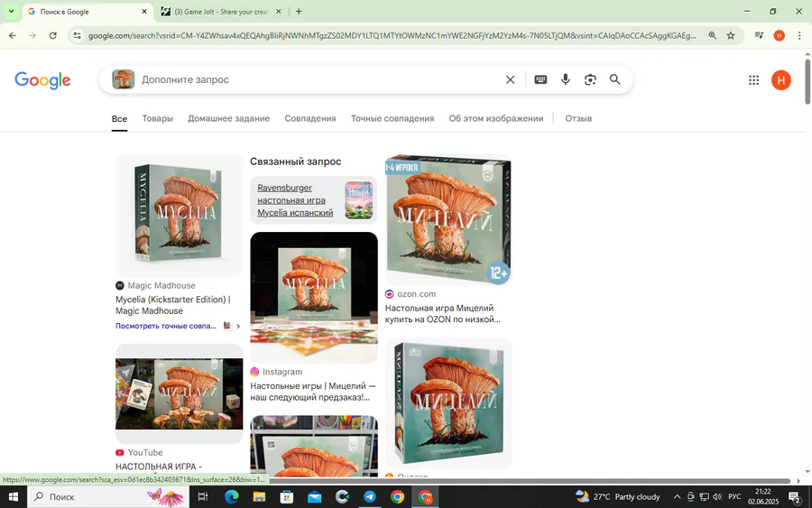Viewport: 812px width, 508px height.
Task: Open volume control in system tray
Action: pos(717,496)
